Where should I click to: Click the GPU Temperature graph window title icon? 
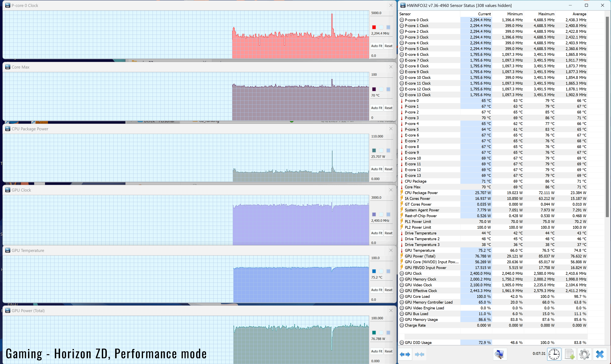click(8, 250)
